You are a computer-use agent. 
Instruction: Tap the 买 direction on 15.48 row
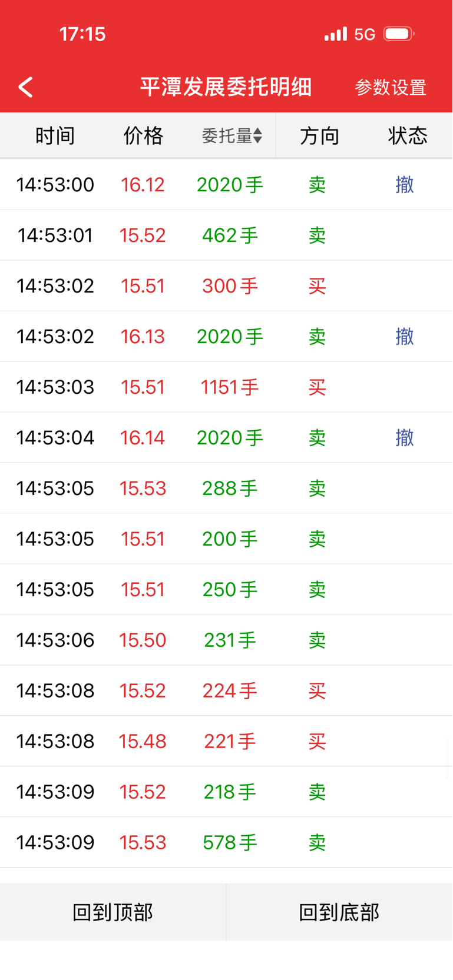[317, 742]
